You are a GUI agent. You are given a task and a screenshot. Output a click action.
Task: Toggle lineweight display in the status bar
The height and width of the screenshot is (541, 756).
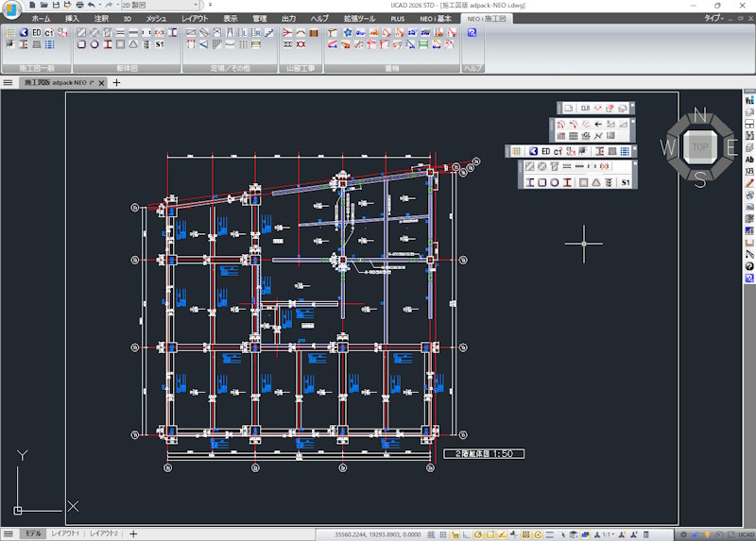click(x=549, y=534)
